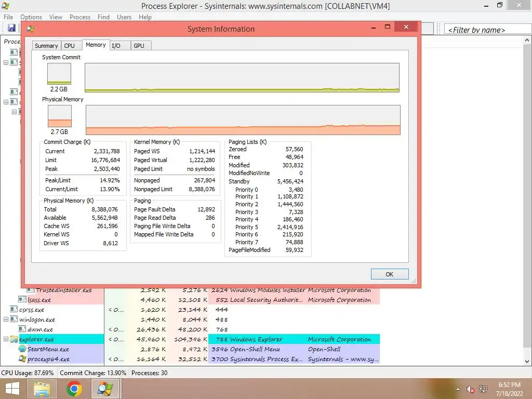
Task: Click the Process Explorer title bar icon
Action: point(5,5)
